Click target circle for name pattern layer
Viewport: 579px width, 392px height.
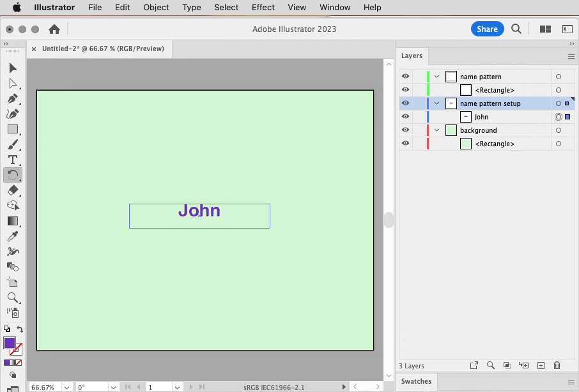coord(559,77)
